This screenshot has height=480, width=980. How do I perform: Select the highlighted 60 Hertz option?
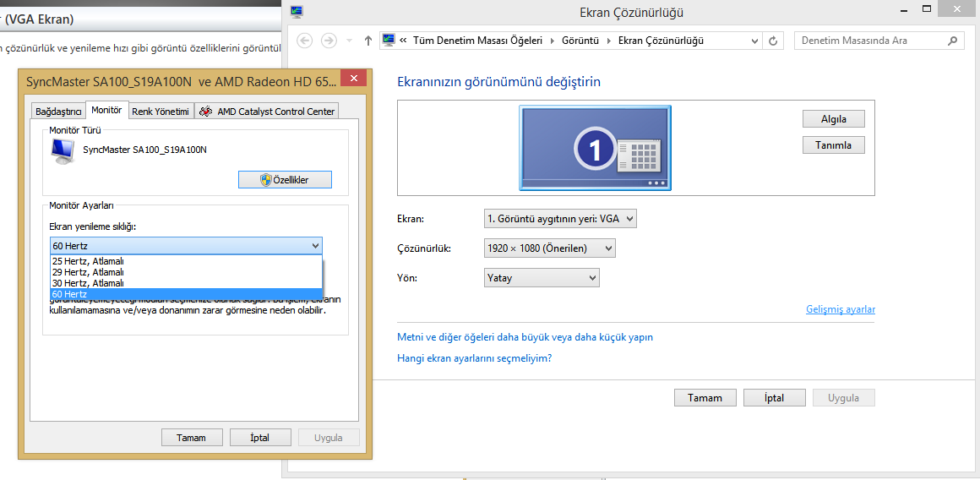(x=186, y=294)
